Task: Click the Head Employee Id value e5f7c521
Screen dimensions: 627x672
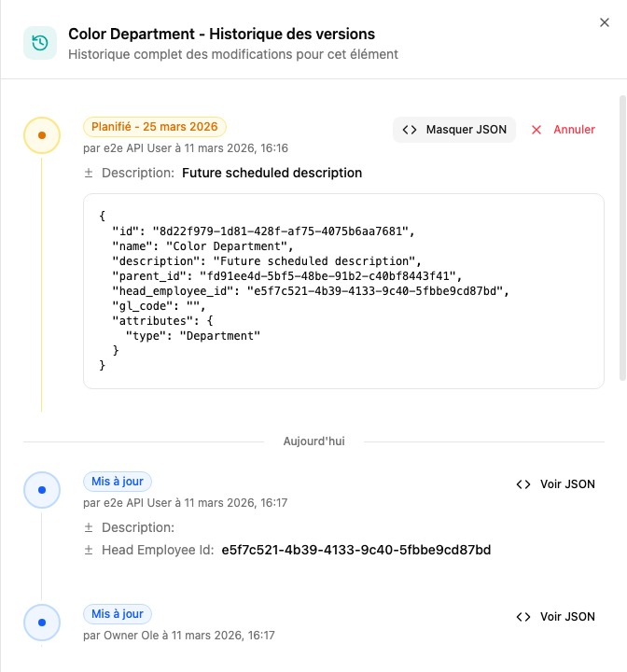Action: click(355, 551)
